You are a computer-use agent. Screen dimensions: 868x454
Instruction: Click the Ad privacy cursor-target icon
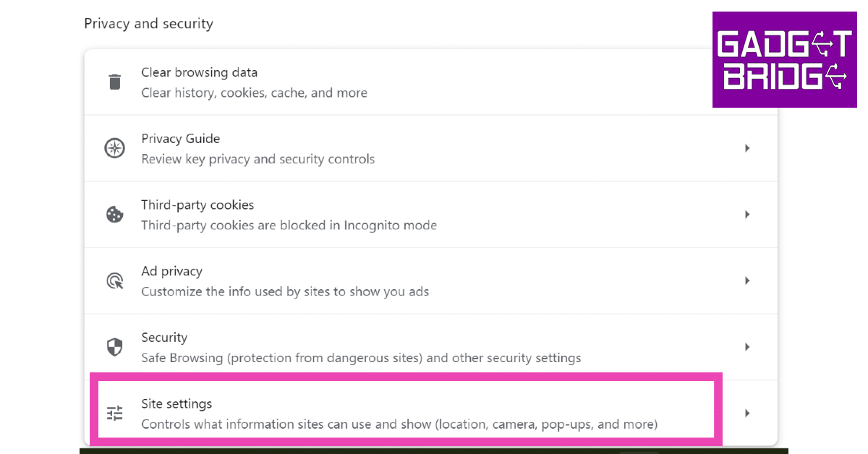pos(114,281)
